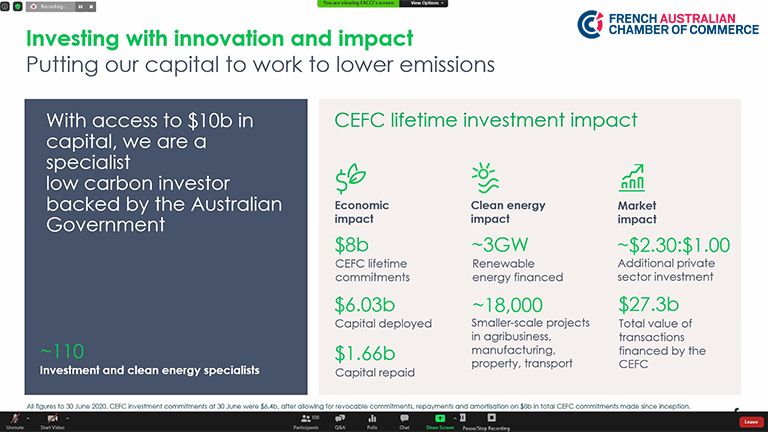Screen dimensions: 768x432
Task: Pause the recording from top indicator
Action: click(x=80, y=6)
